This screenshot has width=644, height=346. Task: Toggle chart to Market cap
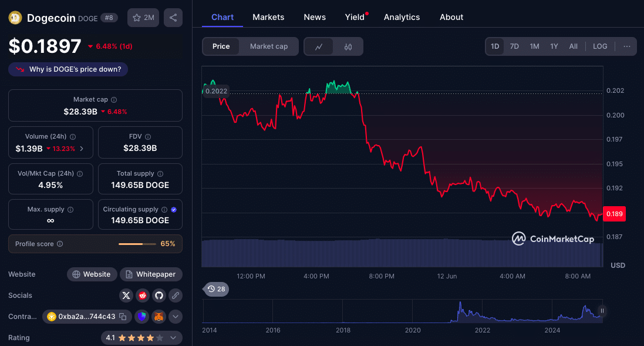point(268,46)
